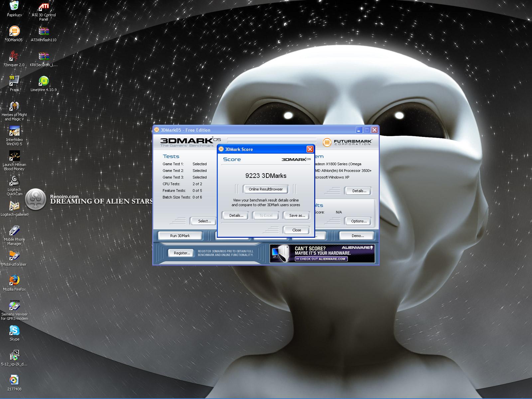Click the Register... button
The width and height of the screenshot is (532, 399).
click(x=182, y=253)
